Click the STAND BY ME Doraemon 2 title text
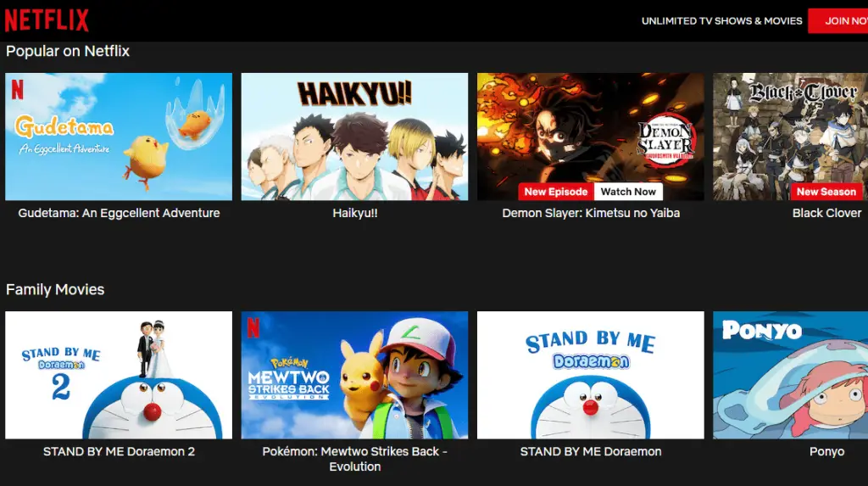The height and width of the screenshot is (486, 868). (119, 451)
